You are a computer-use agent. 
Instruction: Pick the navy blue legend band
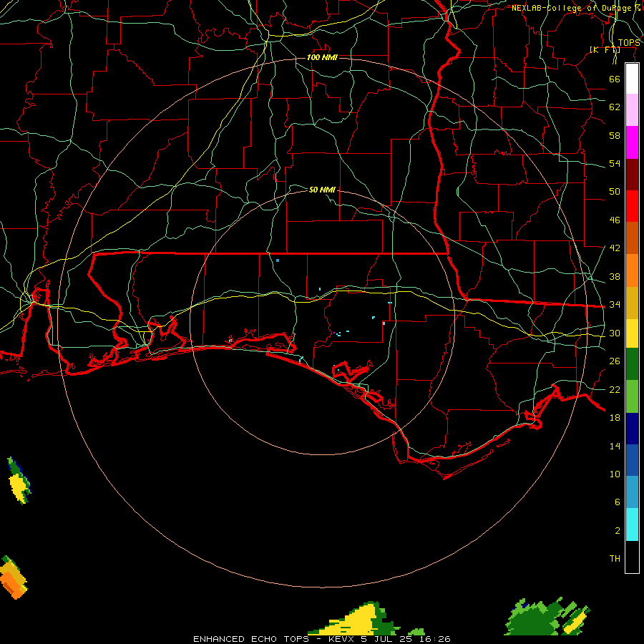point(632,429)
